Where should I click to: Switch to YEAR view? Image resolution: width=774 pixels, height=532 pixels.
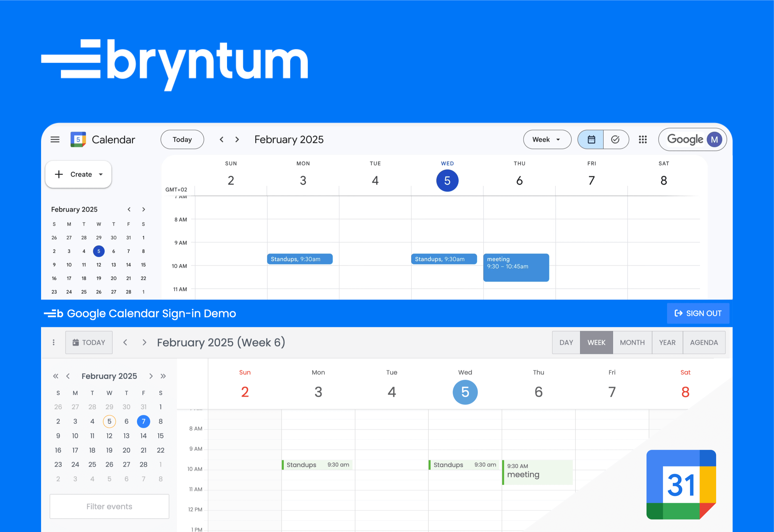(667, 342)
